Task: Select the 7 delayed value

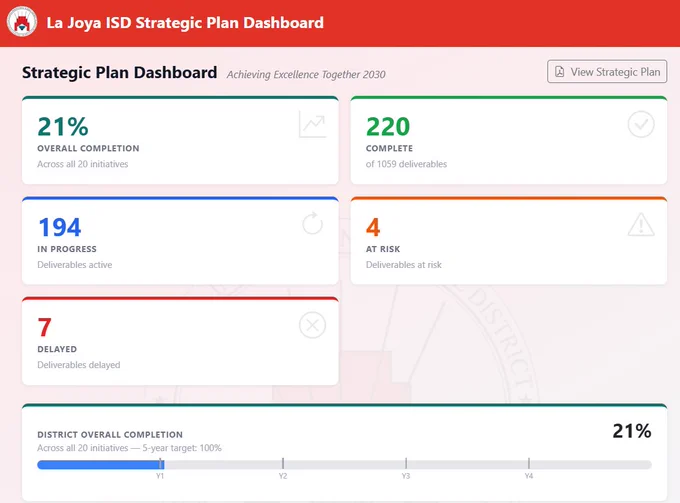Action: coord(45,327)
